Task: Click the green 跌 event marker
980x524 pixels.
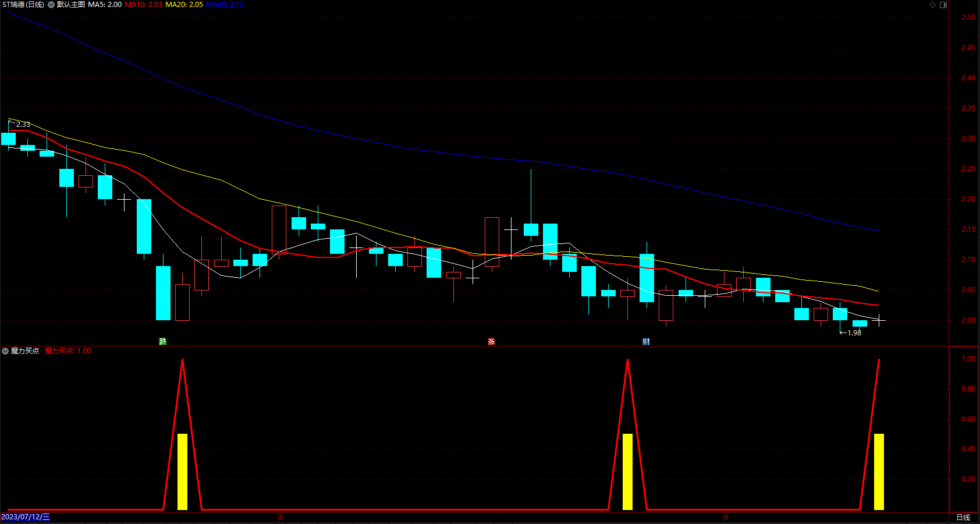Action: point(163,342)
